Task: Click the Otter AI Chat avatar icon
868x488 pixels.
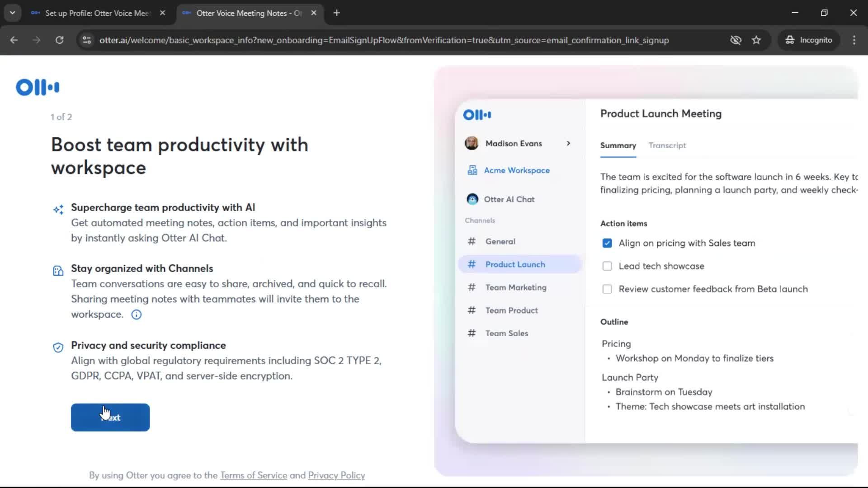Action: [472, 199]
